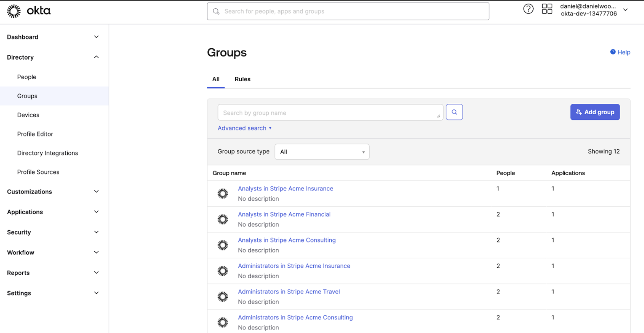
Task: Switch to the All tab
Action: coord(216,79)
